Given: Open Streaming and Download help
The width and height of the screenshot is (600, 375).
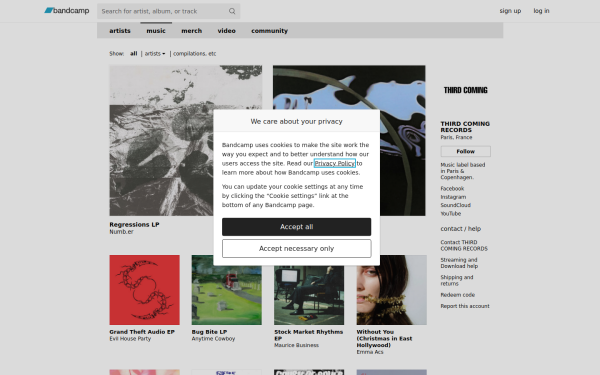Looking at the screenshot, I should click(x=459, y=263).
